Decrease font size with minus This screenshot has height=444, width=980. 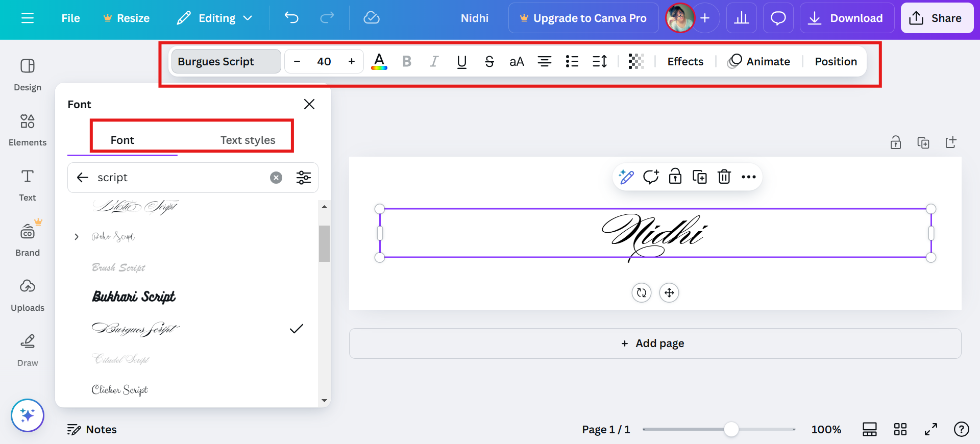(297, 62)
